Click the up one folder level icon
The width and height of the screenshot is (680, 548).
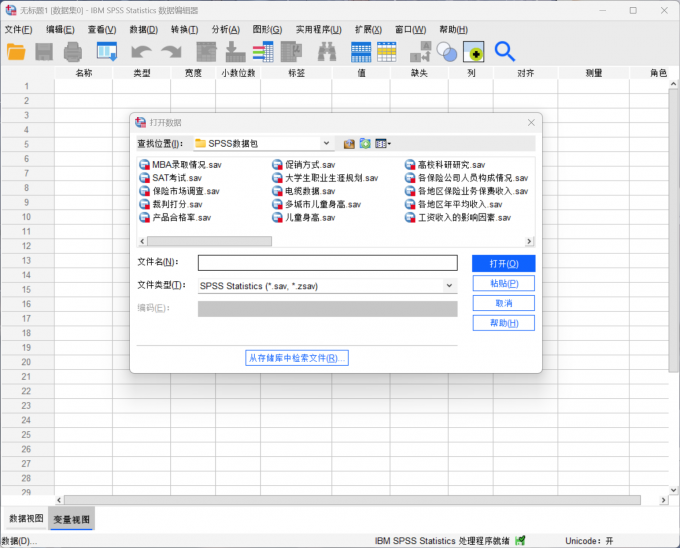[349, 144]
